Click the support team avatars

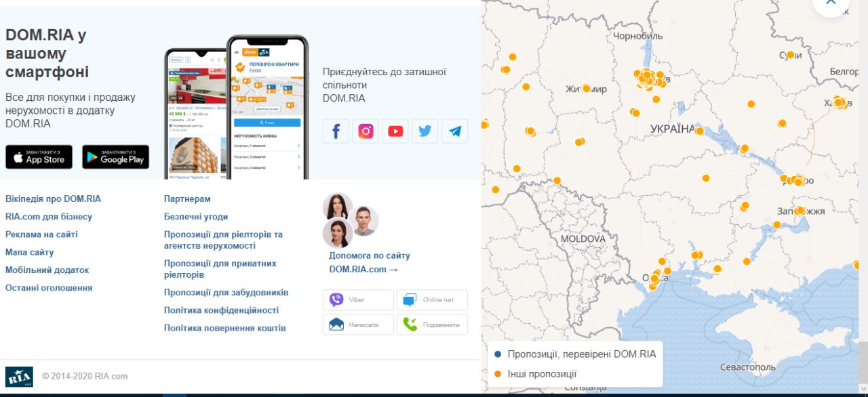click(x=349, y=220)
